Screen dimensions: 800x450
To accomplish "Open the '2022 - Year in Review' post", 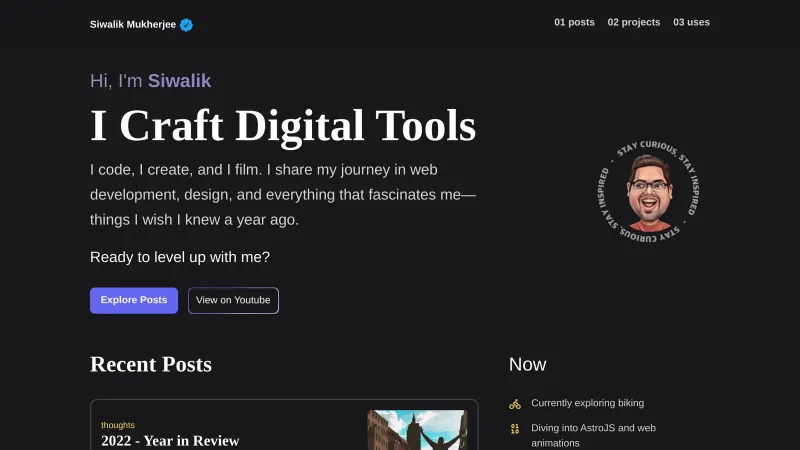I will (x=170, y=441).
